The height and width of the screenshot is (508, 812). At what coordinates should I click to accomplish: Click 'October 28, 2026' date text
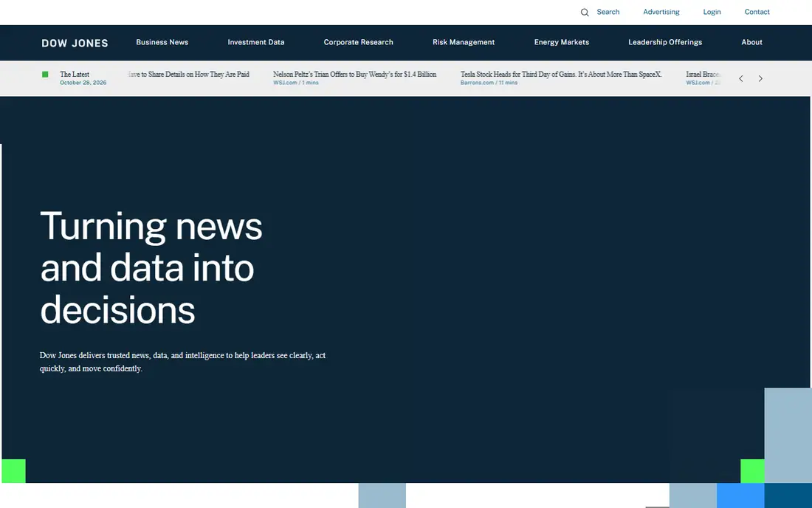[x=83, y=83]
